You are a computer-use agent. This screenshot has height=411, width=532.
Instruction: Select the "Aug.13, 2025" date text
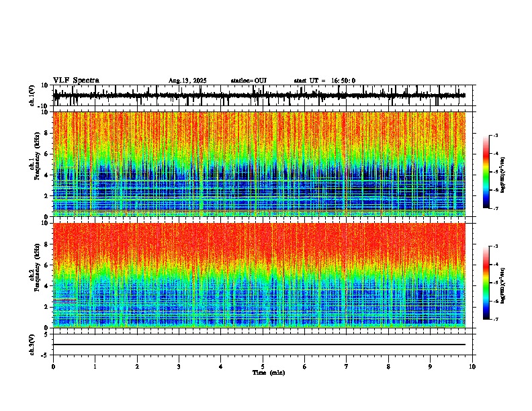[187, 81]
